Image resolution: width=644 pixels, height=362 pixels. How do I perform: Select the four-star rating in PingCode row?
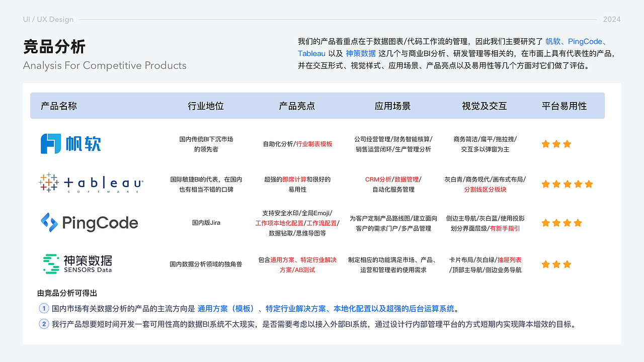point(561,223)
